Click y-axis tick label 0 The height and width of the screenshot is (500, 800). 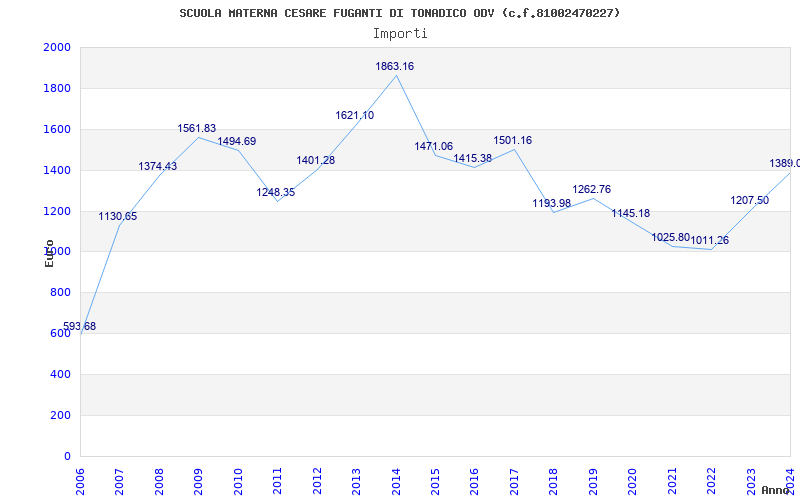pyautogui.click(x=67, y=456)
